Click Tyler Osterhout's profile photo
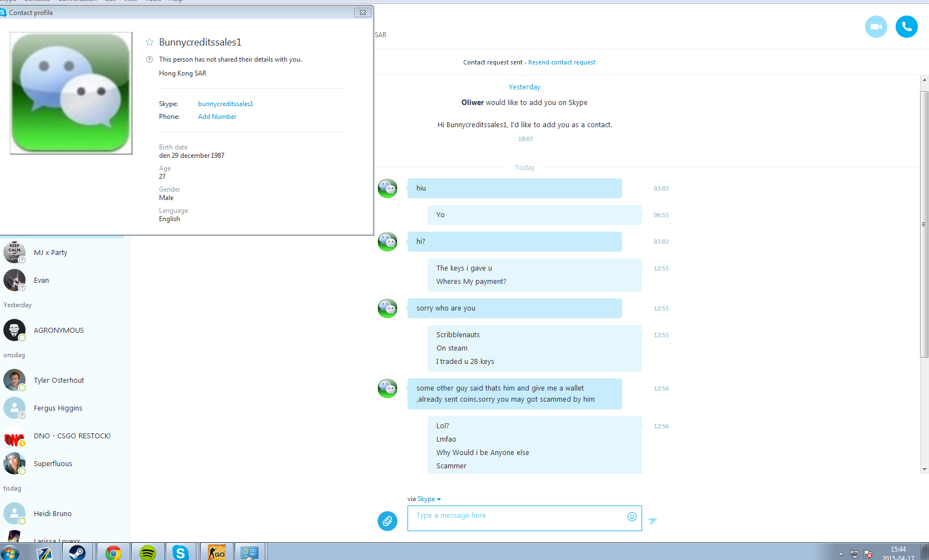 pyautogui.click(x=14, y=380)
